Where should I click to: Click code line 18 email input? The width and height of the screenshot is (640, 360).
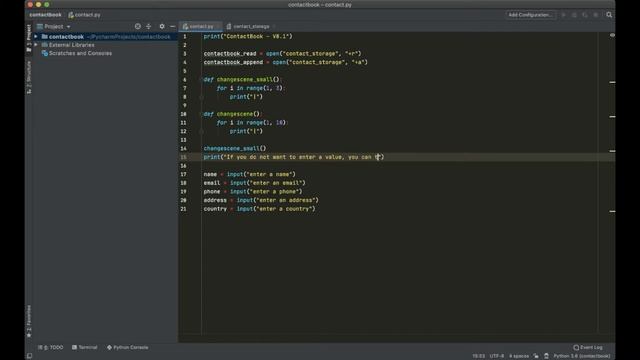[x=254, y=183]
